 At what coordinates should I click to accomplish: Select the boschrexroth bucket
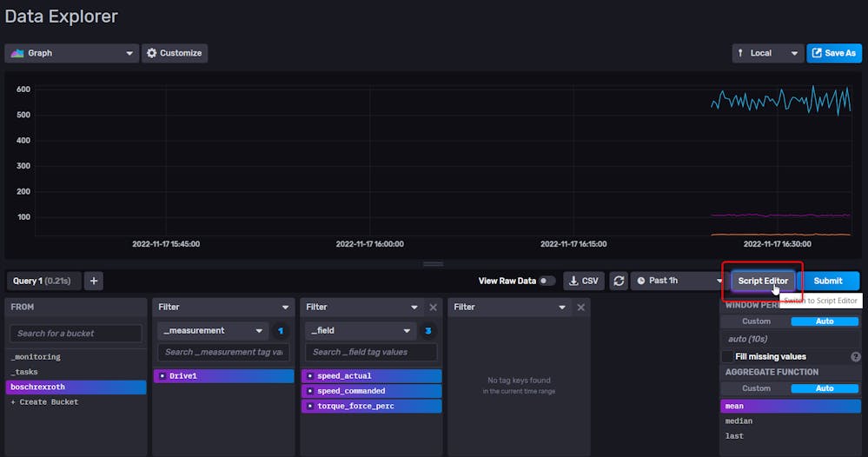click(76, 387)
